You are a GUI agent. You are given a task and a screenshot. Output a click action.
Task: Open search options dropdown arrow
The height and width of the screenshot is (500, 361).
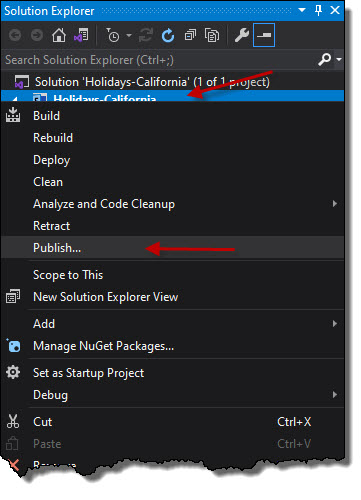coord(339,60)
